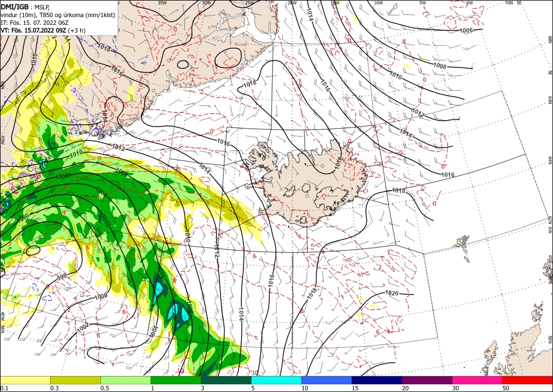Choose the purple 20–30 legend swatch
Screen dimensions: 553x392
pyautogui.click(x=427, y=380)
